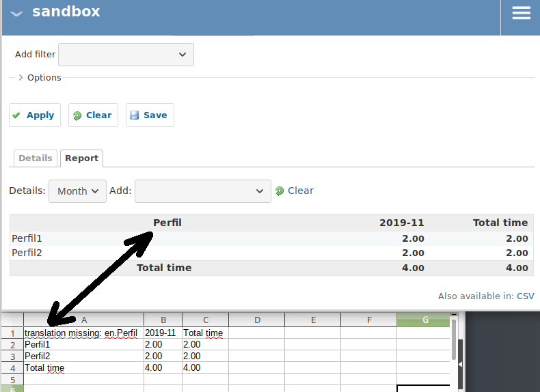
Task: Click the Clear button beside Apply
Action: pyautogui.click(x=93, y=115)
